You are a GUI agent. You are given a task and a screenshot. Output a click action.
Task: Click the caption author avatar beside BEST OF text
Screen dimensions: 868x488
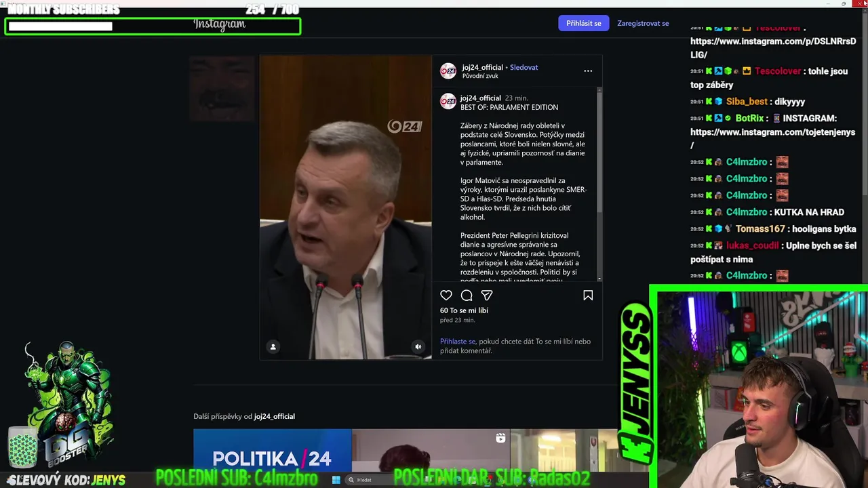[448, 102]
